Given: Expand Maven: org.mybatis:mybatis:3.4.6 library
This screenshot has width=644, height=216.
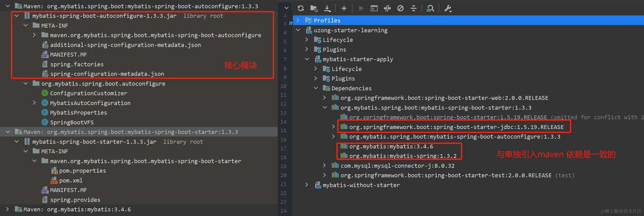Looking at the screenshot, I should click(x=7, y=209).
